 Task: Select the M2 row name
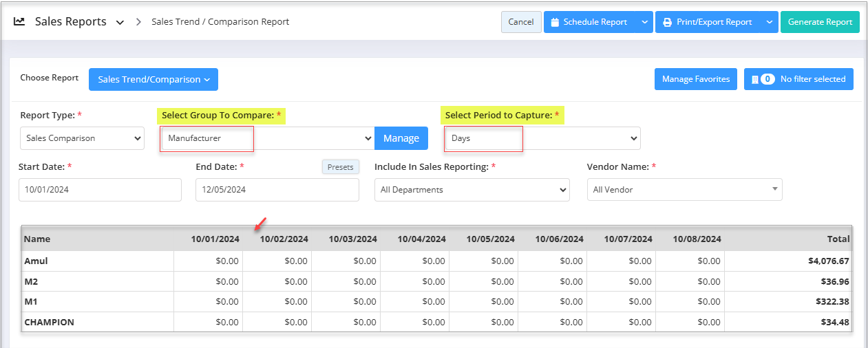31,281
